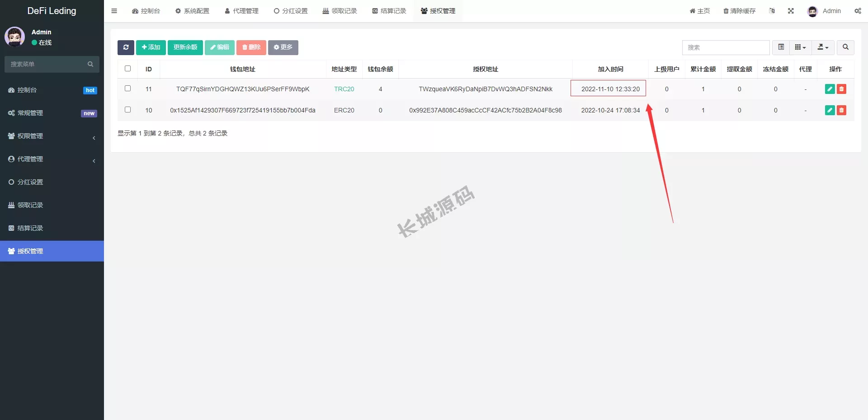Click the 更新余额 button
This screenshot has width=868, height=420.
coord(185,47)
